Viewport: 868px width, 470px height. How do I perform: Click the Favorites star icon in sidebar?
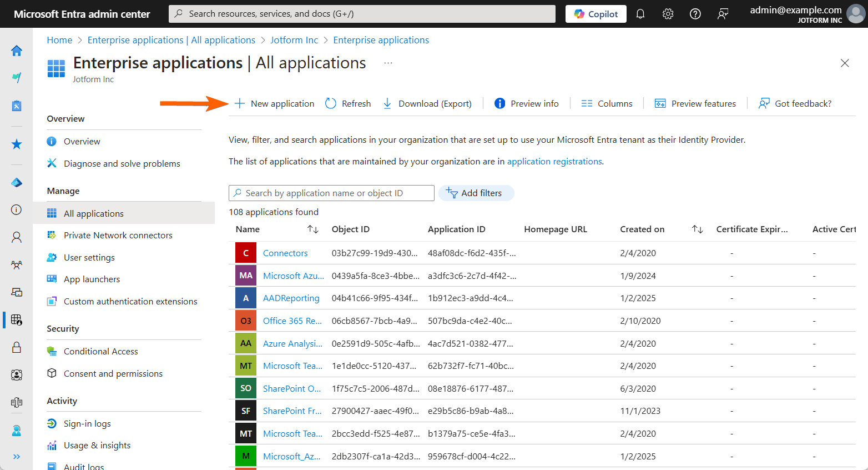pos(17,144)
